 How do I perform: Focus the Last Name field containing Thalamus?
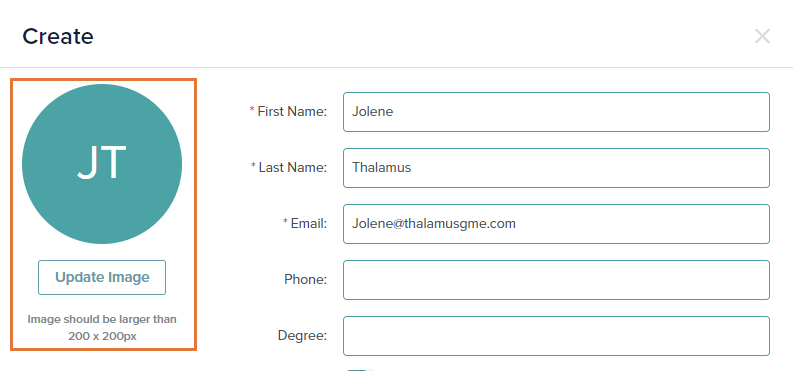pos(556,168)
